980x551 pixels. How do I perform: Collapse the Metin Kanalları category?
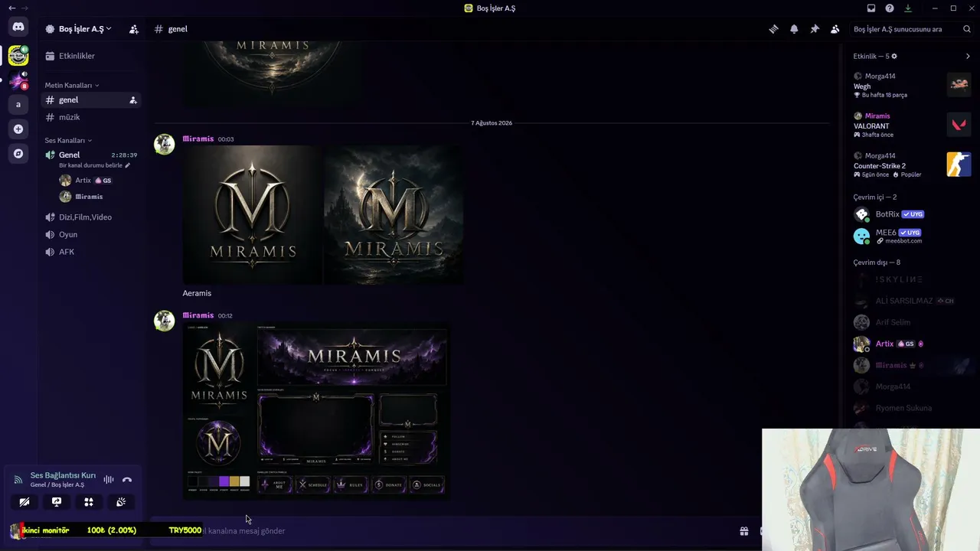click(x=72, y=86)
